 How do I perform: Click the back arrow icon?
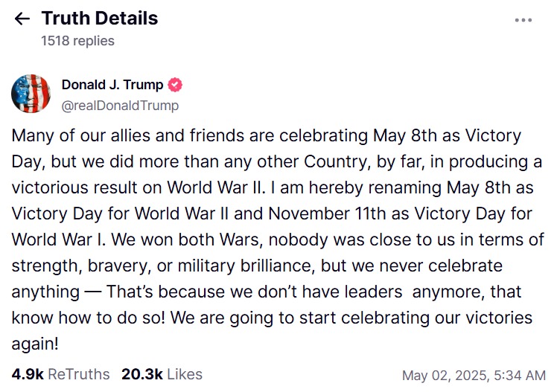point(22,19)
